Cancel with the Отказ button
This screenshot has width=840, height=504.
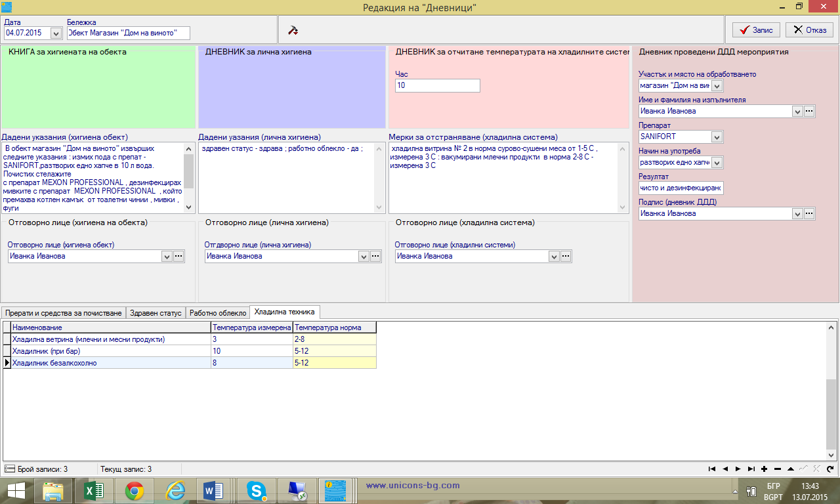coord(810,30)
